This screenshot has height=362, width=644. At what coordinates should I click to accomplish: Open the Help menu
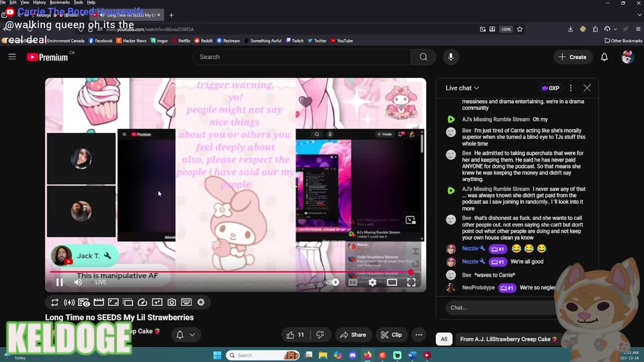tap(91, 3)
